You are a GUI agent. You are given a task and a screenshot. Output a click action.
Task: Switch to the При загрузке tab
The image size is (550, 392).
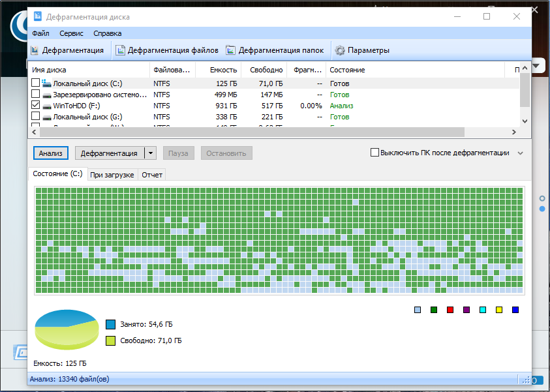pos(112,175)
